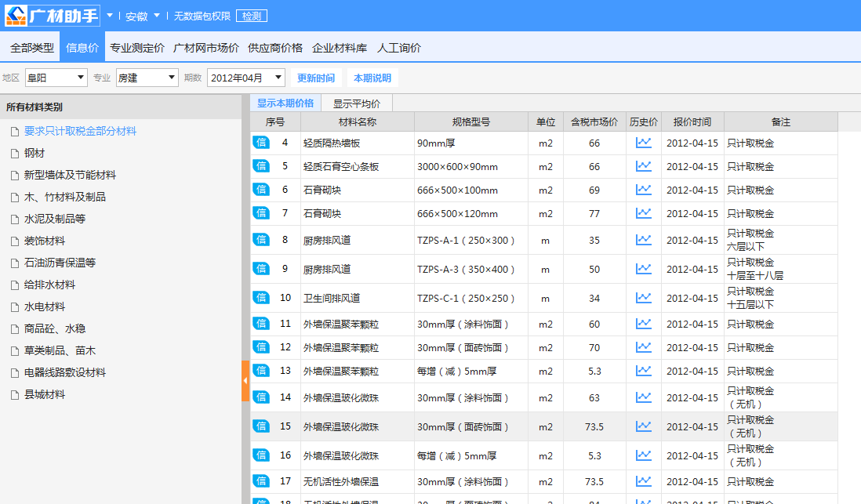
Task: Click the 广材助手 logo
Action: [x=53, y=16]
